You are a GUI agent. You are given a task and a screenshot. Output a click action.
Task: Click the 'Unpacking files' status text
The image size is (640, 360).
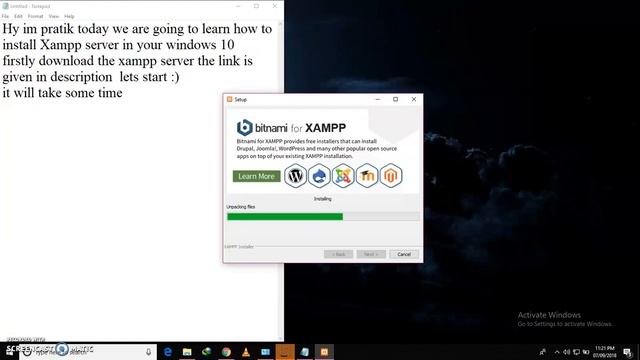(241, 207)
